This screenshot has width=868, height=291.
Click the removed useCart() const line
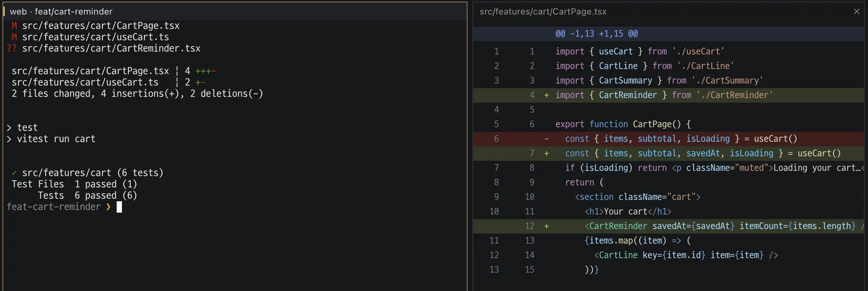[669, 139]
